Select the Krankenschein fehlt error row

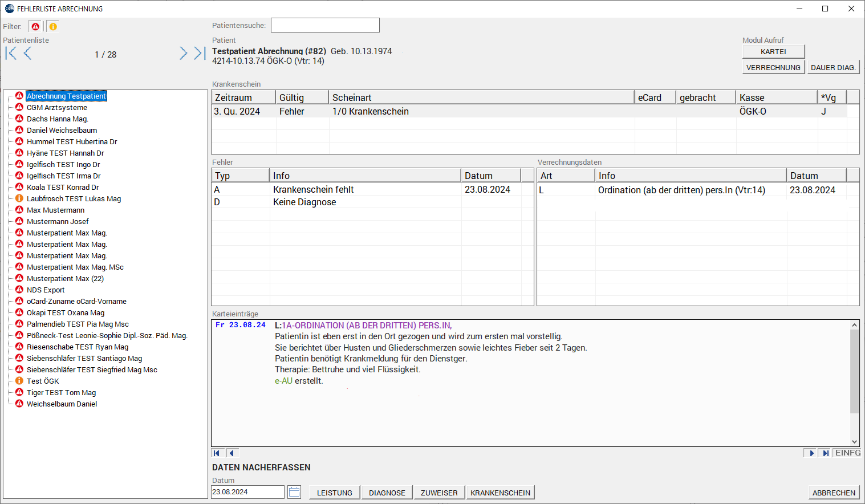[x=313, y=189]
